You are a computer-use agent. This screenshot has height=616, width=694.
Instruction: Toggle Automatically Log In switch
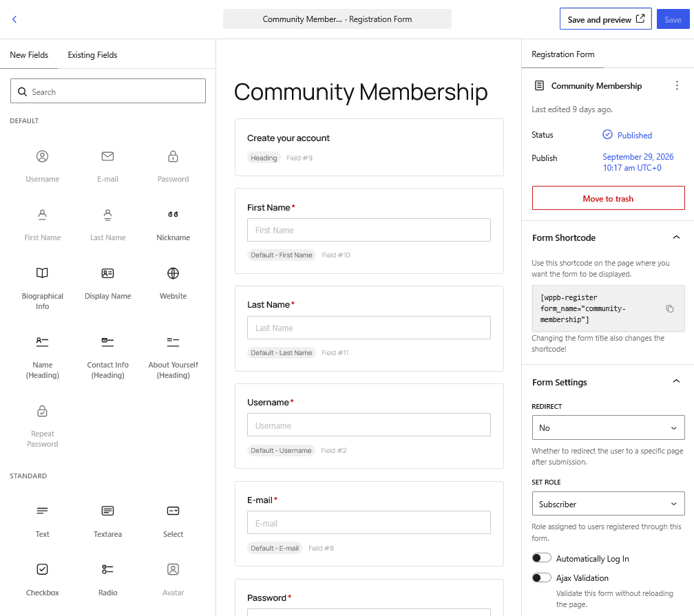tap(541, 558)
